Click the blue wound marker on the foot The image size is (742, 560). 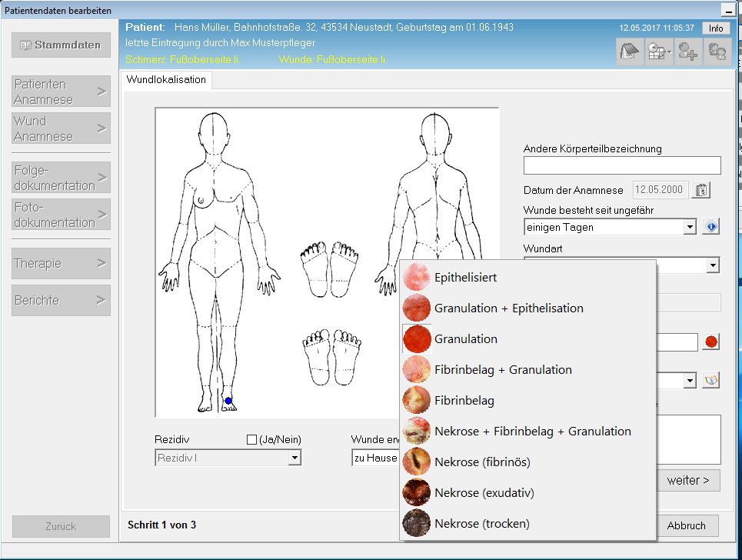228,401
